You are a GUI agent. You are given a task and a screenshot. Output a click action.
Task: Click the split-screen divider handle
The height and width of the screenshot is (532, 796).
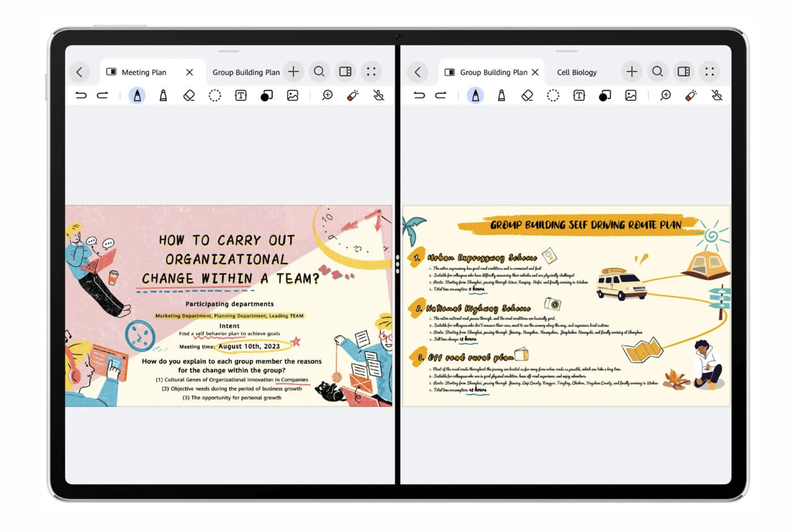pos(397,264)
